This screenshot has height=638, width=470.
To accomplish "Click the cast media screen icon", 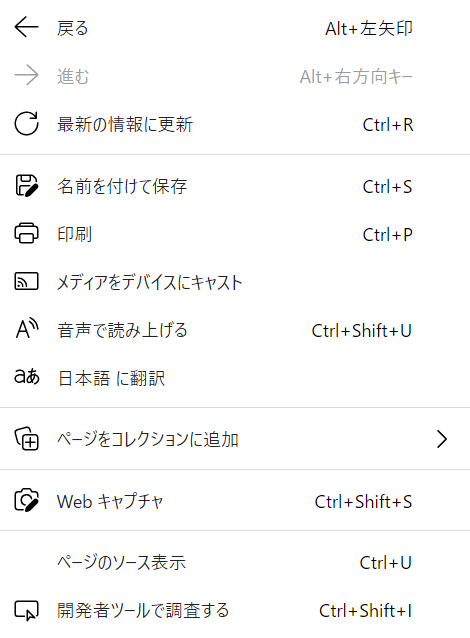I will click(26, 281).
